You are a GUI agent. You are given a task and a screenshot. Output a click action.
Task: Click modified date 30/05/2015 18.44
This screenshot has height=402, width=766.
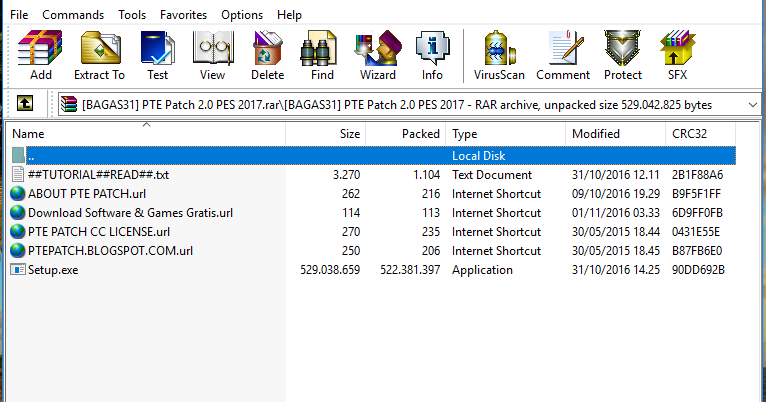coord(616,232)
